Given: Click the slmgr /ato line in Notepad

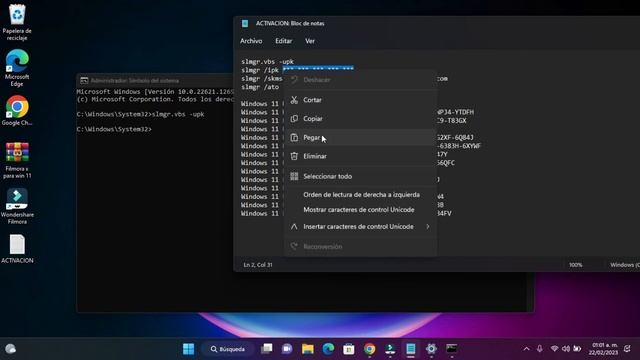Looking at the screenshot, I should (260, 87).
